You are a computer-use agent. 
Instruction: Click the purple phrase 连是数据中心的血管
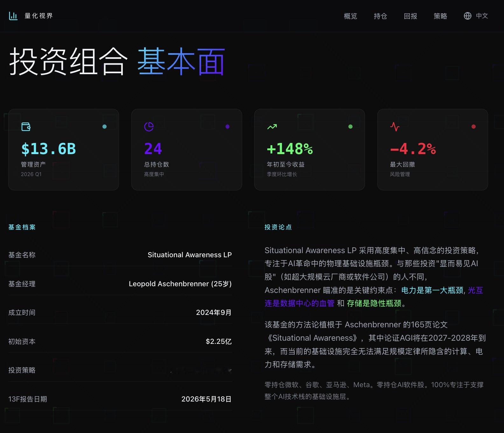(x=299, y=303)
